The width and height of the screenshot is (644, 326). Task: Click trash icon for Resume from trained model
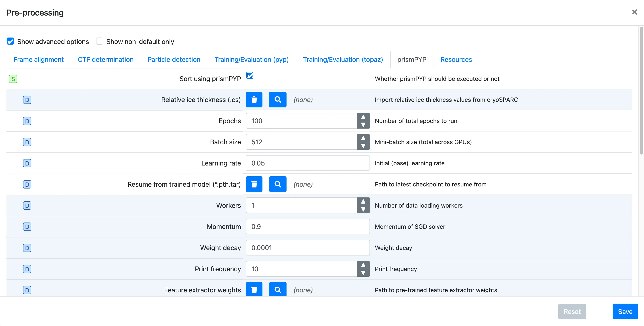(x=254, y=184)
